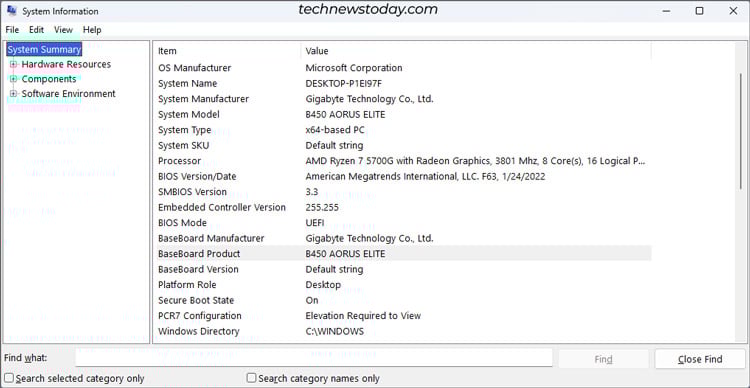The image size is (750, 388).
Task: Focus the Find what text field
Action: [314, 358]
